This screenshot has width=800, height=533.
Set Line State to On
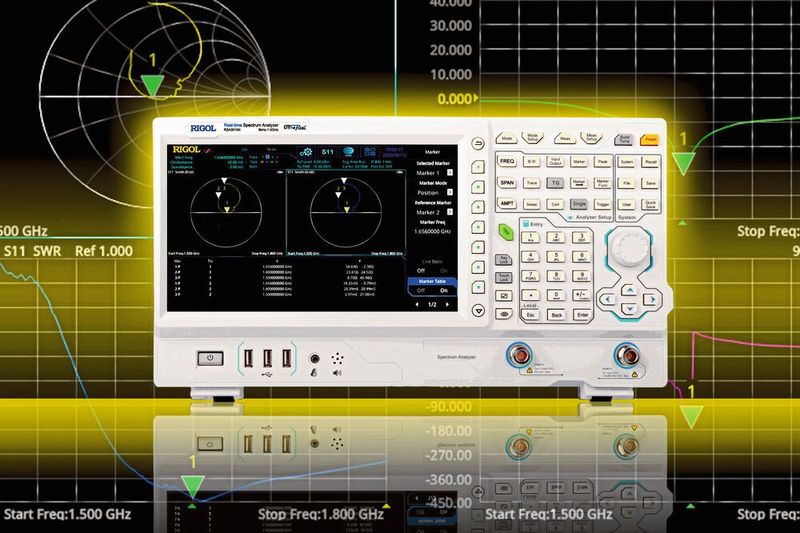pos(444,270)
